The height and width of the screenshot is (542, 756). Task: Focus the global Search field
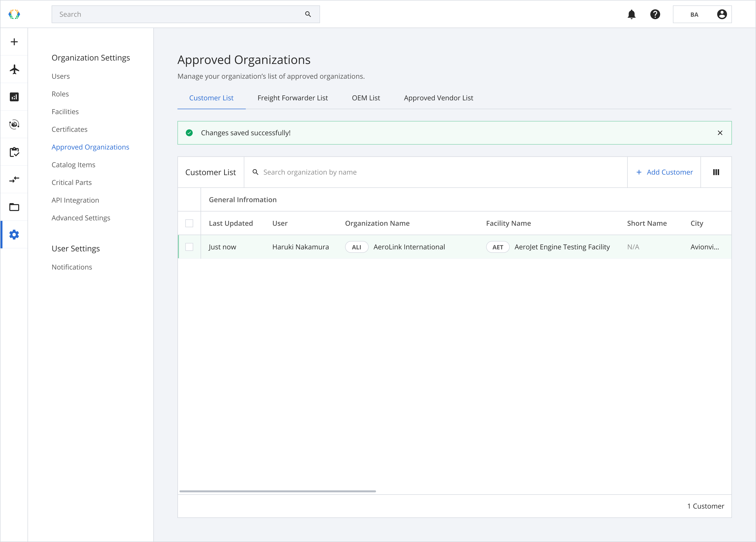tap(186, 14)
